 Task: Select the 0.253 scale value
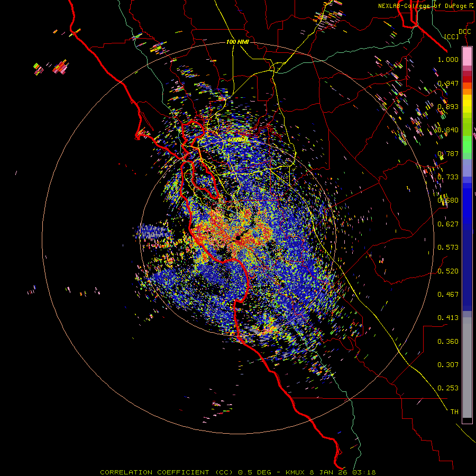point(448,388)
